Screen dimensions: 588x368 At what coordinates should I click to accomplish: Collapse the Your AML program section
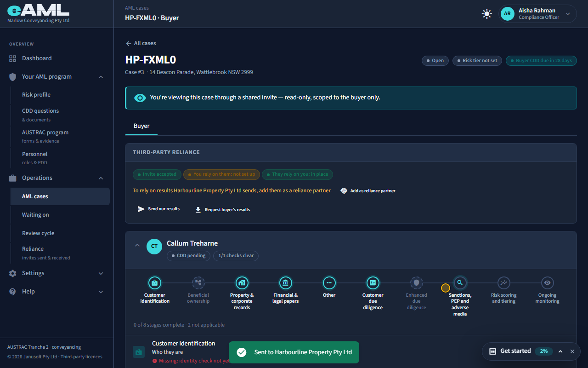101,77
